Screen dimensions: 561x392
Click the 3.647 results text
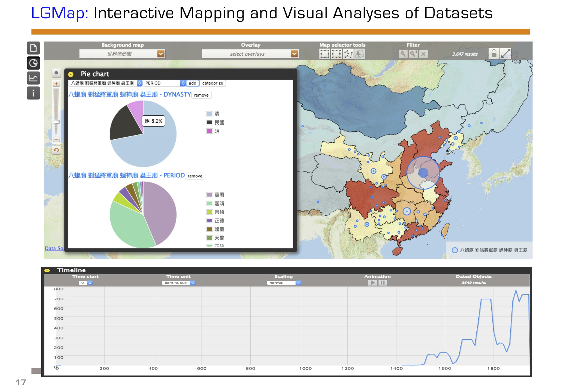pos(465,54)
